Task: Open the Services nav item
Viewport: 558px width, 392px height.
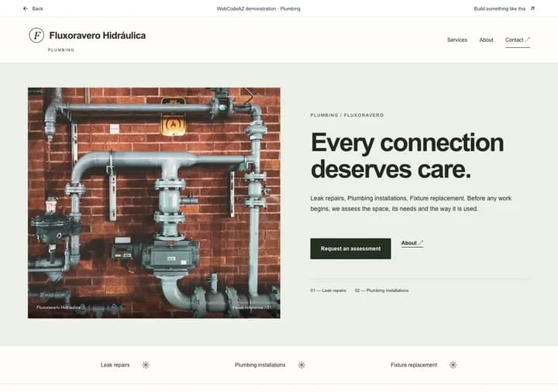Action: [x=457, y=40]
